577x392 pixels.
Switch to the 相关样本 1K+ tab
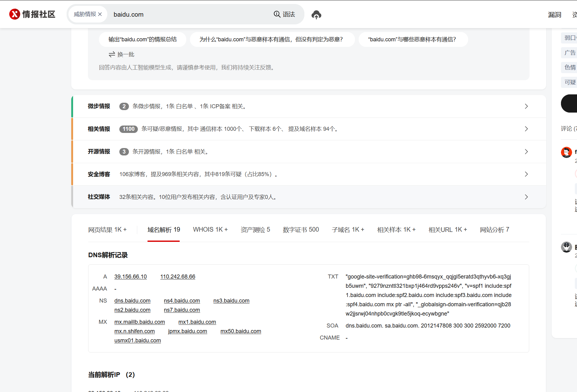coord(397,230)
